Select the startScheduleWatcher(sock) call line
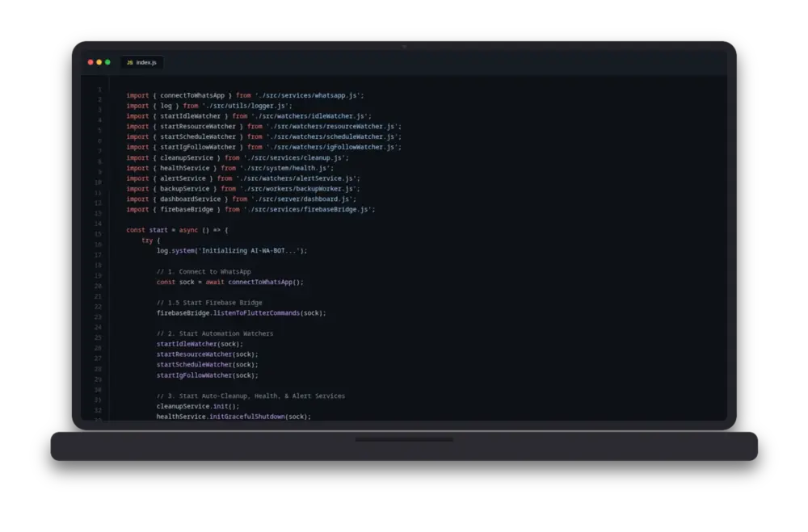 pyautogui.click(x=208, y=364)
